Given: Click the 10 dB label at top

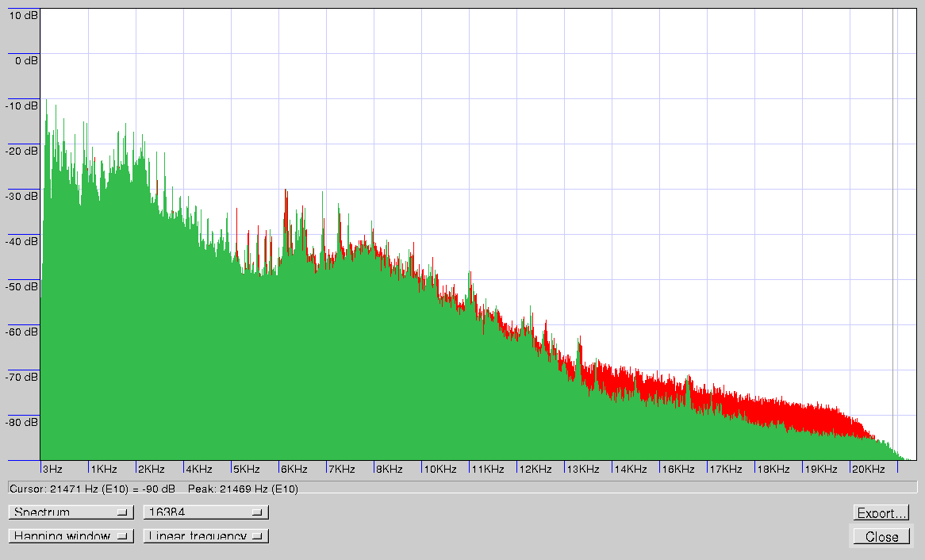Looking at the screenshot, I should coord(22,15).
